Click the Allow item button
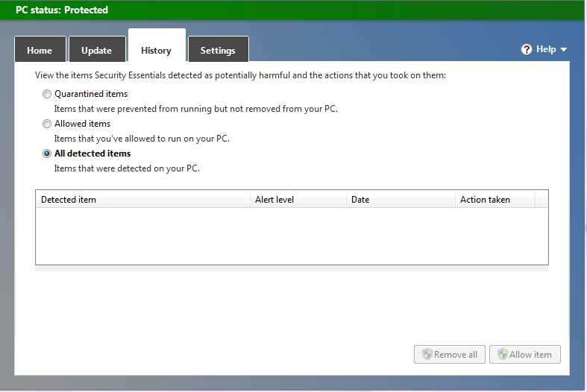 [x=525, y=354]
